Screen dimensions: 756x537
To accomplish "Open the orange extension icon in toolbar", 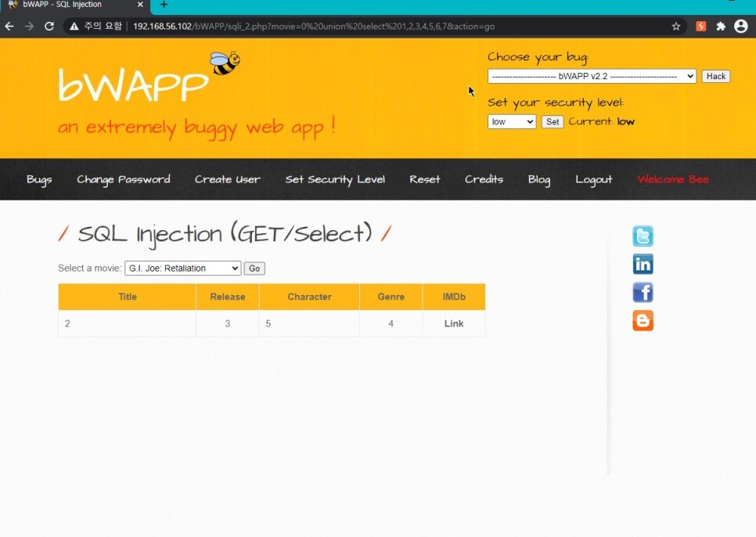I will click(x=701, y=27).
